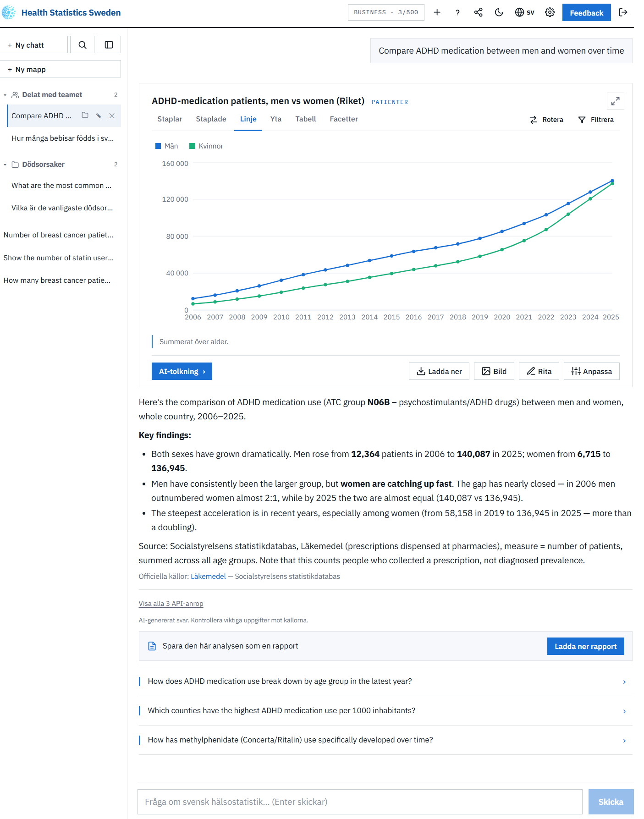Open sidebar search magnifier
The height and width of the screenshot is (819, 644).
pyautogui.click(x=83, y=44)
